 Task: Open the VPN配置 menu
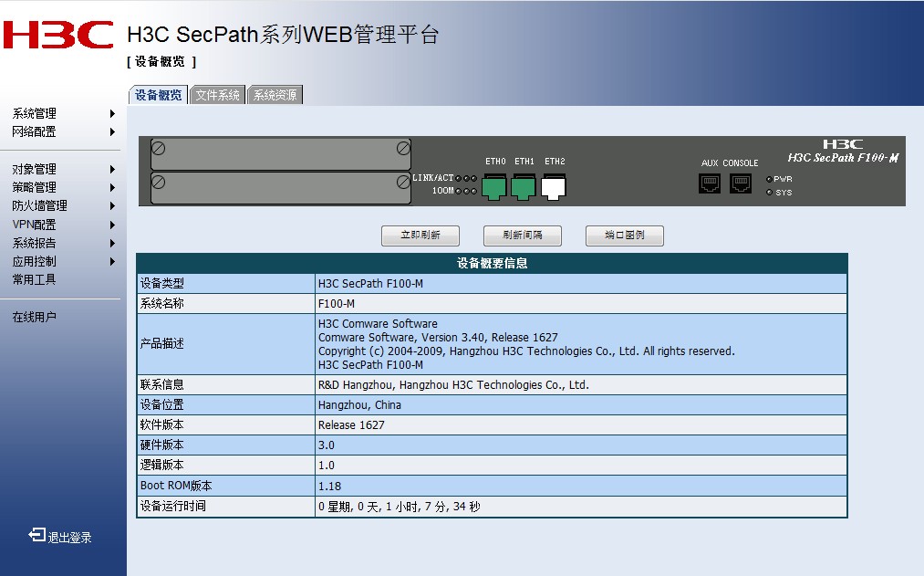34,225
